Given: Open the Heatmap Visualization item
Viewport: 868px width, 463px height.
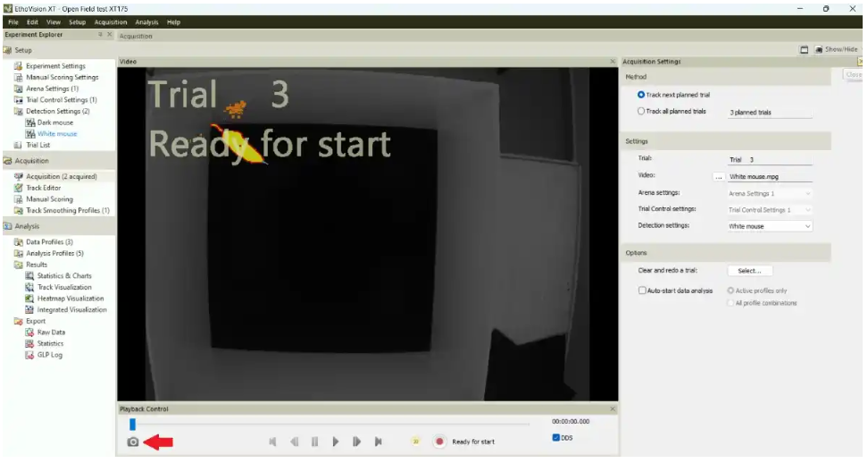Looking at the screenshot, I should click(x=70, y=299).
